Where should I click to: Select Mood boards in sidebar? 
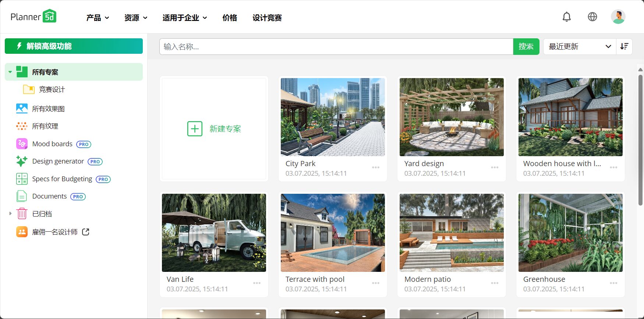tap(52, 144)
